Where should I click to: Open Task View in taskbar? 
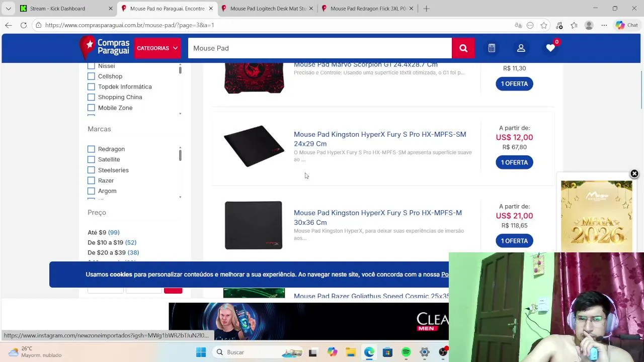coord(313,352)
